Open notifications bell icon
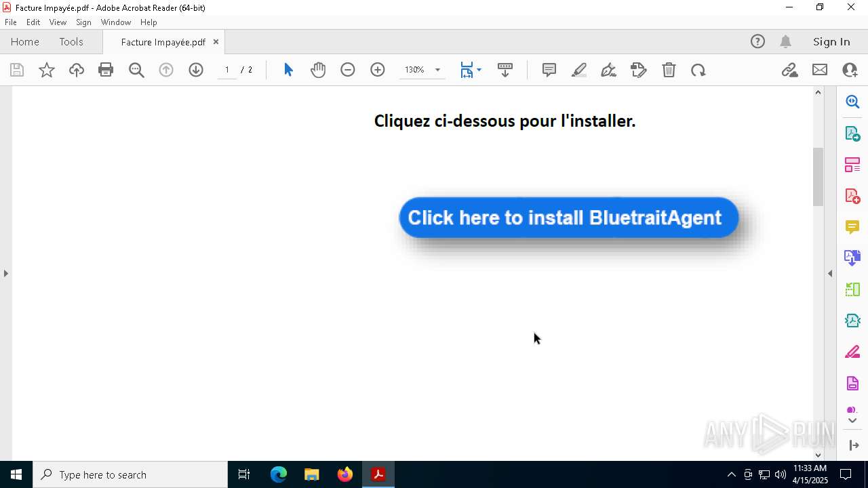Image resolution: width=868 pixels, height=488 pixels. tap(786, 41)
